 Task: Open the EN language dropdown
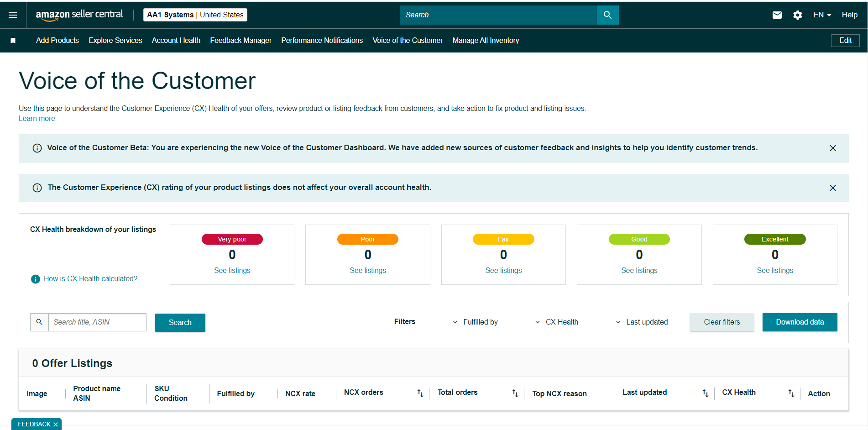[x=822, y=15]
